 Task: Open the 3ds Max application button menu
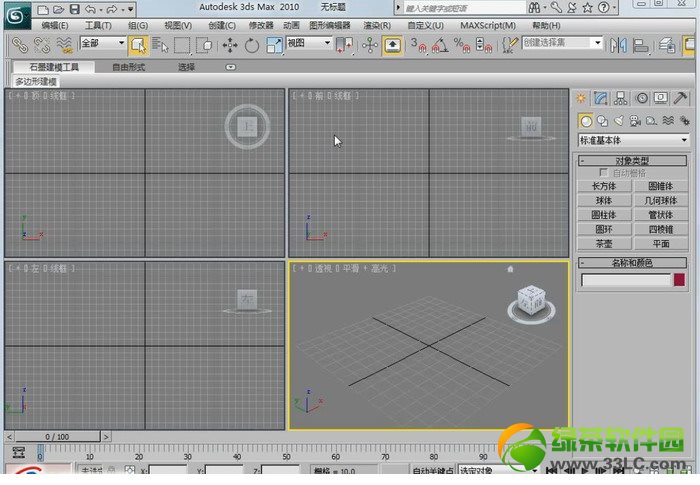[x=17, y=16]
